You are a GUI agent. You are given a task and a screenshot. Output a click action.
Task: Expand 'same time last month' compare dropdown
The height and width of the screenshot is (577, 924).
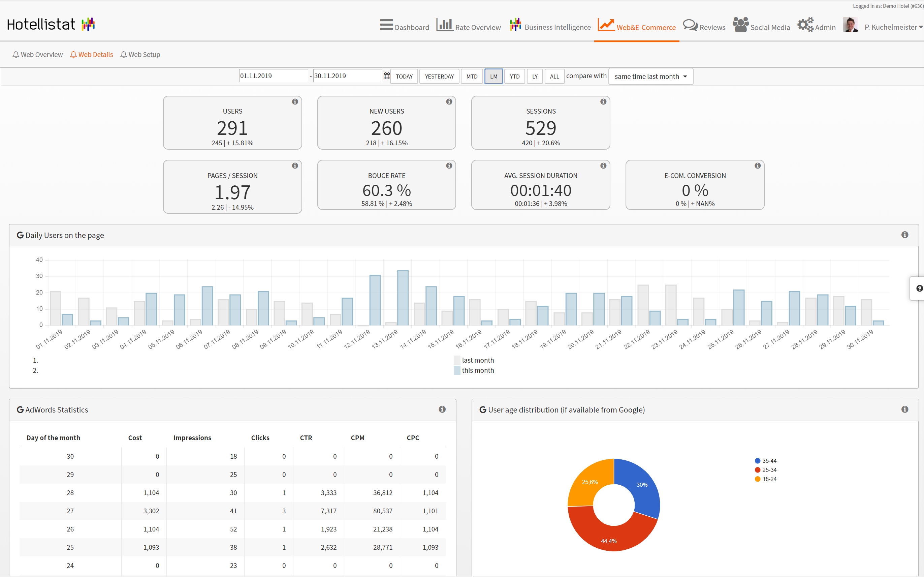[650, 76]
